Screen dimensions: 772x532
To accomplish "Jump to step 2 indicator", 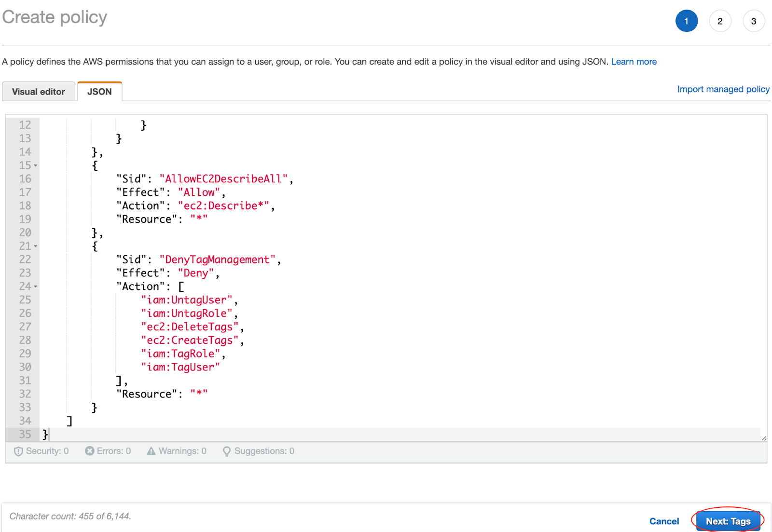I will pyautogui.click(x=719, y=21).
